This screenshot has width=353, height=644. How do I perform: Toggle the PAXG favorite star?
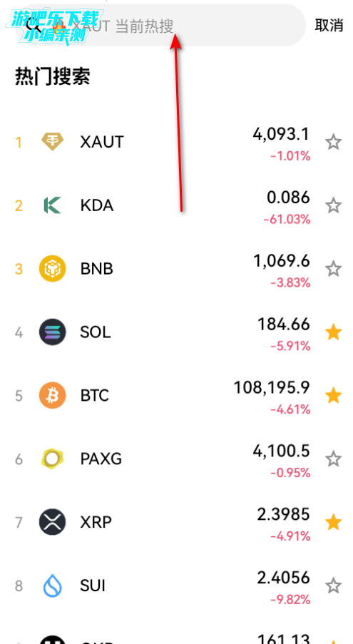click(333, 459)
